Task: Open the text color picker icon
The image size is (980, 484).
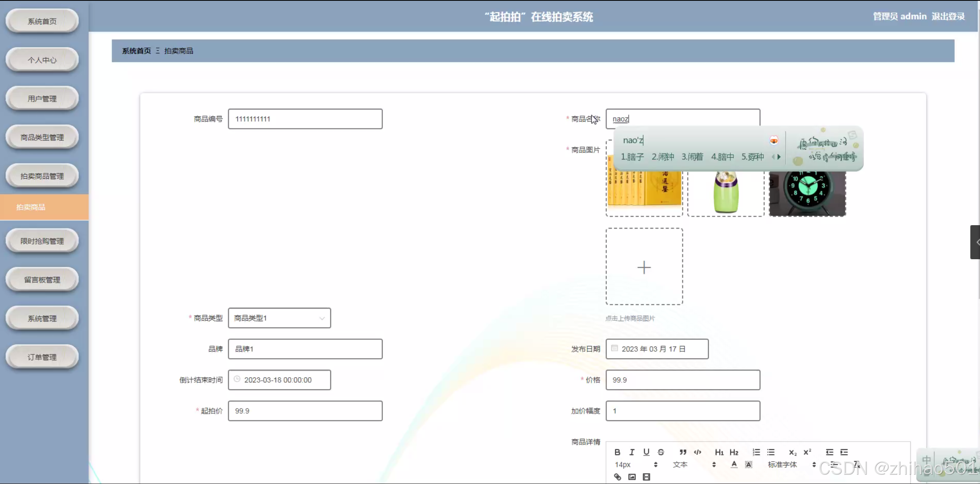Action: (x=734, y=464)
